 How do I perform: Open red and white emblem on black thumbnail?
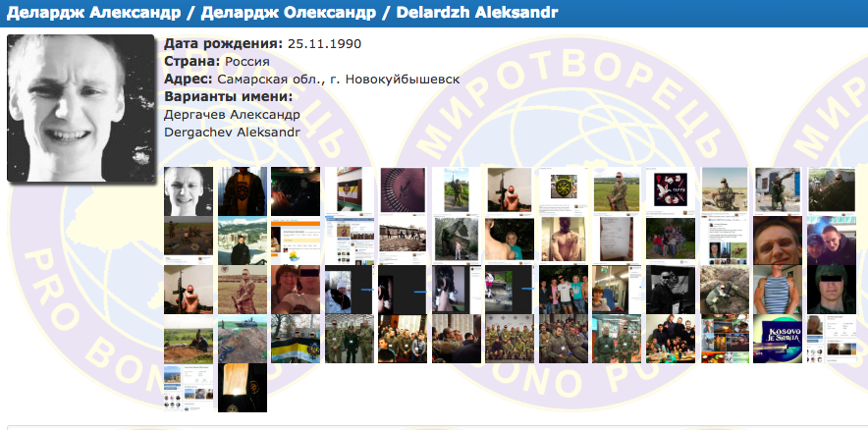pyautogui.click(x=671, y=191)
